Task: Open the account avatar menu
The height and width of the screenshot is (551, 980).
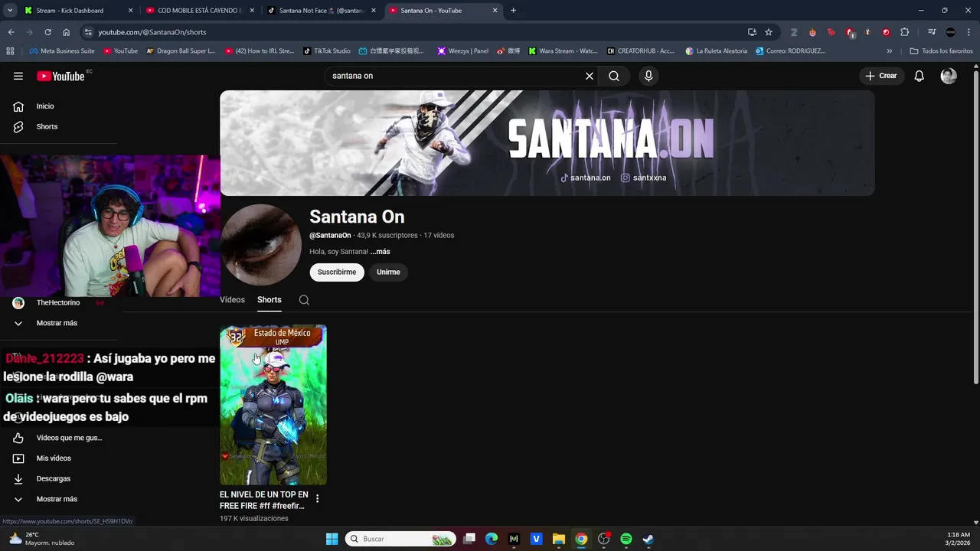Action: (949, 76)
